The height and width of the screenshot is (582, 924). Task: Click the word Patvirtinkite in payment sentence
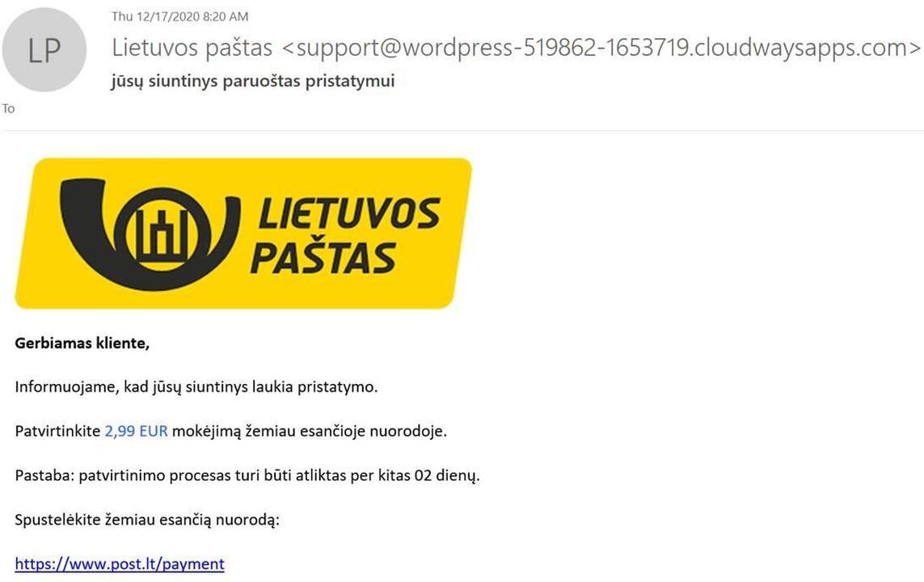[x=57, y=431]
